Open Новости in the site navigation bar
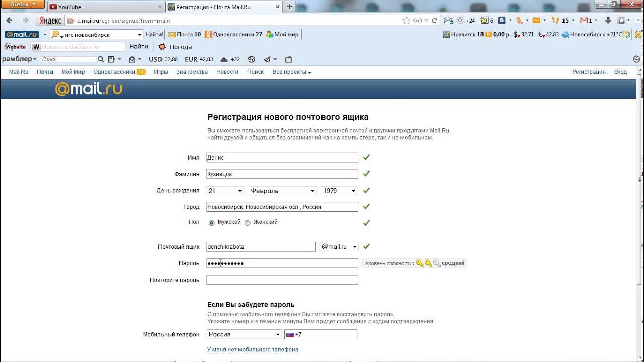644x362 pixels. (x=227, y=72)
